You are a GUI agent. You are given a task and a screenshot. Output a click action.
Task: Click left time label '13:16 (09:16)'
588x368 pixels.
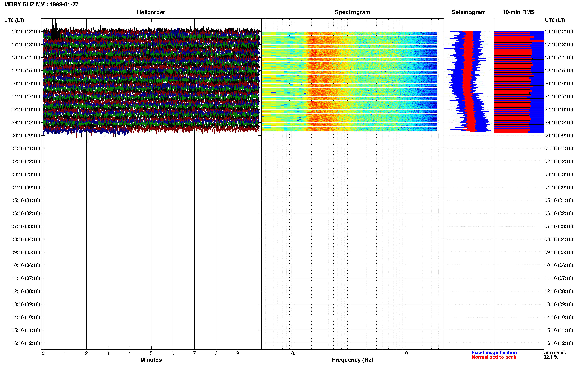pos(26,304)
